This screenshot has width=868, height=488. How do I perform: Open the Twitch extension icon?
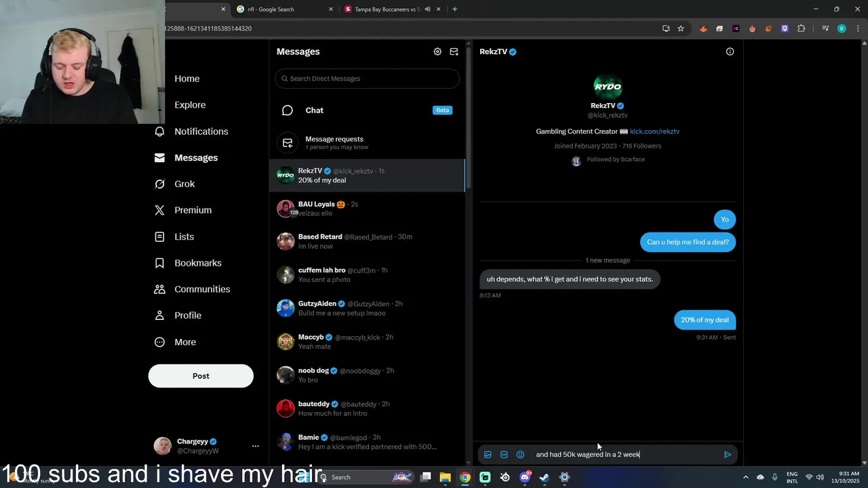pyautogui.click(x=785, y=28)
